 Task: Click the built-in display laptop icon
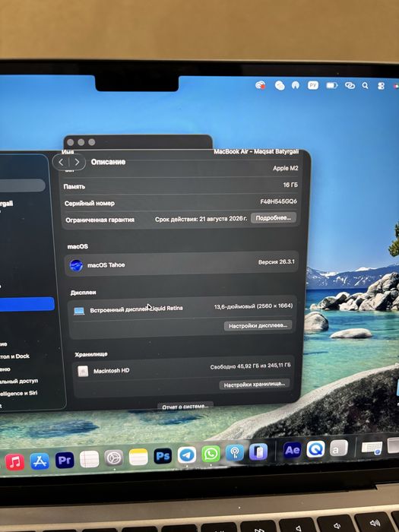(79, 311)
